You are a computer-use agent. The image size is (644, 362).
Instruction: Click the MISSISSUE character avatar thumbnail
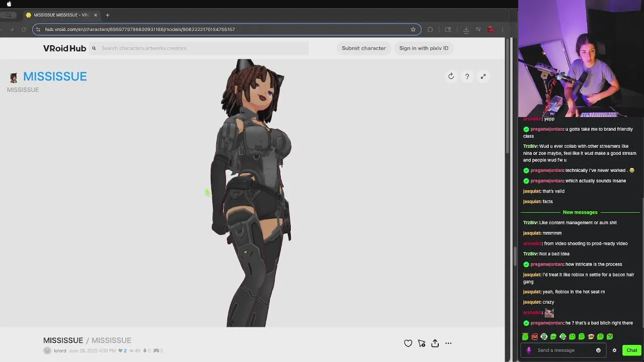14,77
